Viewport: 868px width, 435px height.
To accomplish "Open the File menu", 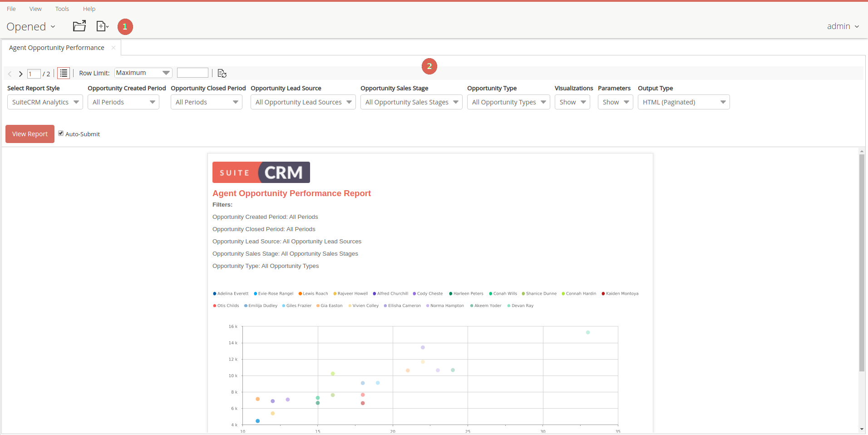I will [x=11, y=9].
